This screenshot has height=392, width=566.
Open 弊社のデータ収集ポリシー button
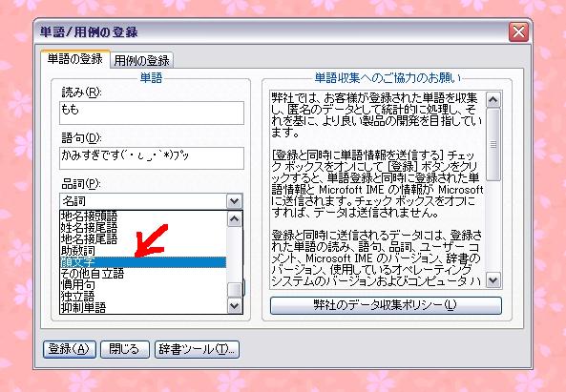tap(386, 305)
